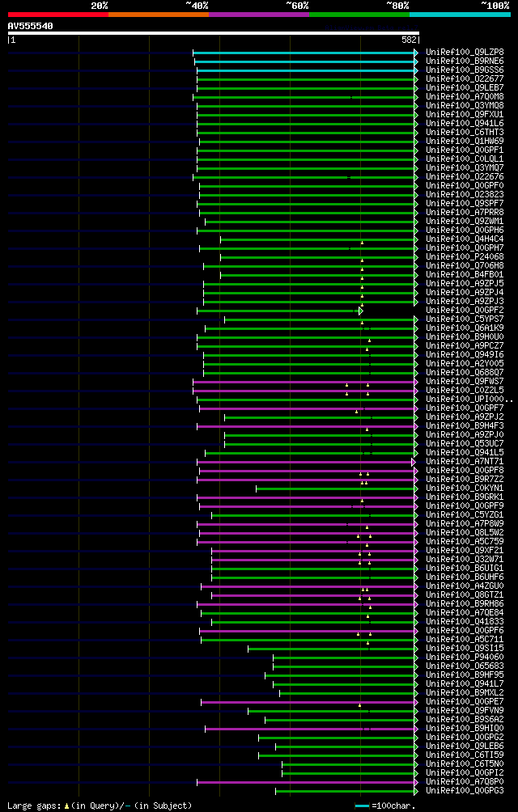Click the purple alignment bar for UniRef100_A7NT71
The width and height of the screenshot is (518, 812).
point(304,462)
